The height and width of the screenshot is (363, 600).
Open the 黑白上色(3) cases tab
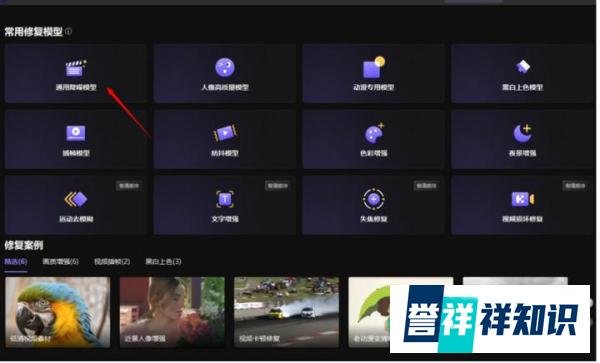[x=163, y=262]
